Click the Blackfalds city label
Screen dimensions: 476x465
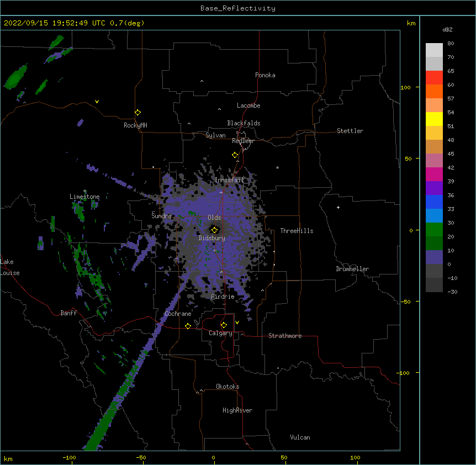244,123
